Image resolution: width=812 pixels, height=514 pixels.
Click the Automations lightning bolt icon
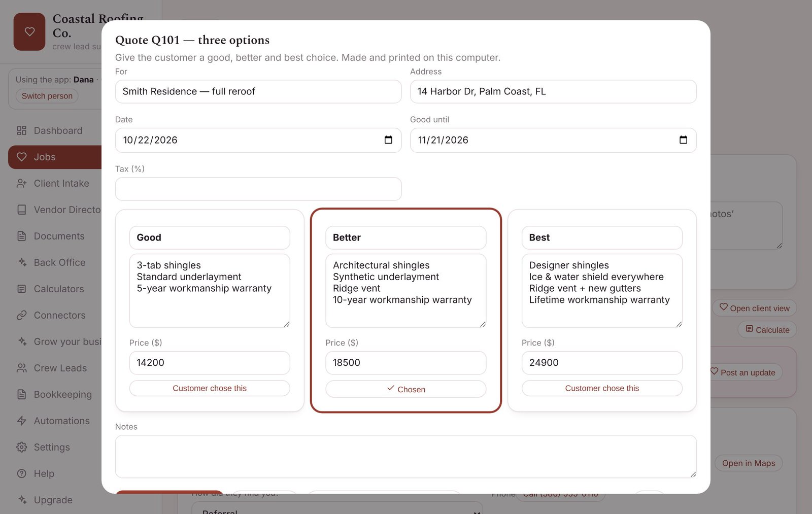pyautogui.click(x=21, y=421)
